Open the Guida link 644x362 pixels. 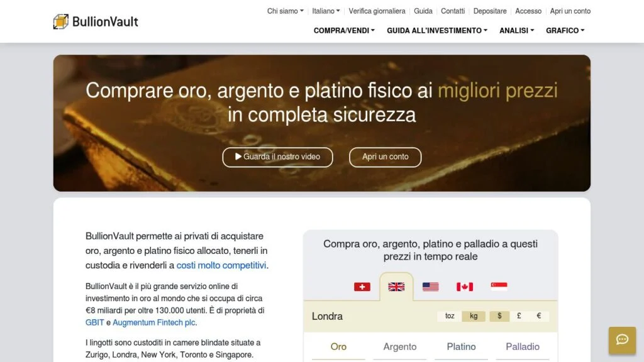(423, 11)
